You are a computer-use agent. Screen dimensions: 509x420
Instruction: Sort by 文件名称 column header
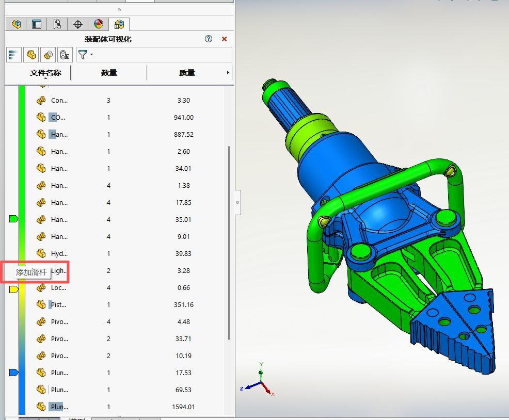45,73
